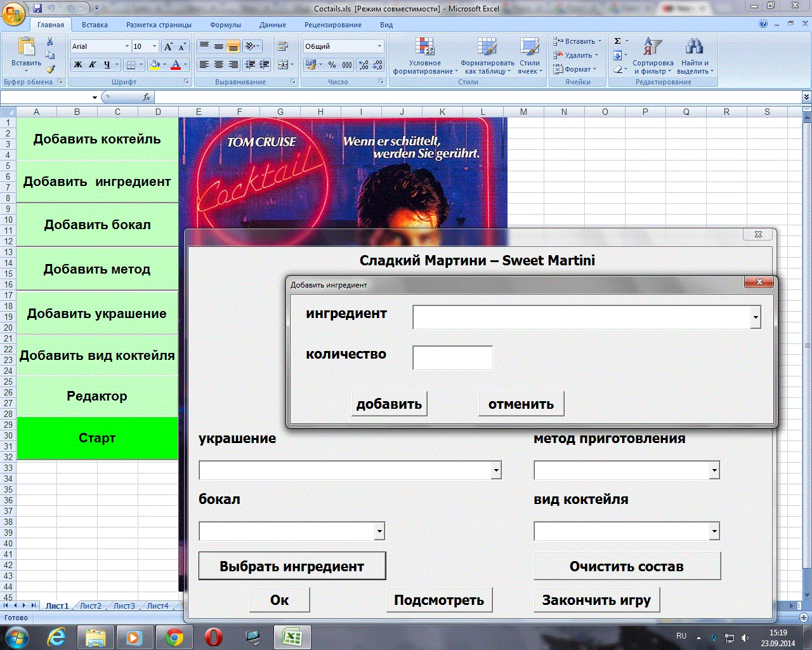
Task: Toggle bottom vertical alignment
Action: click(x=233, y=46)
